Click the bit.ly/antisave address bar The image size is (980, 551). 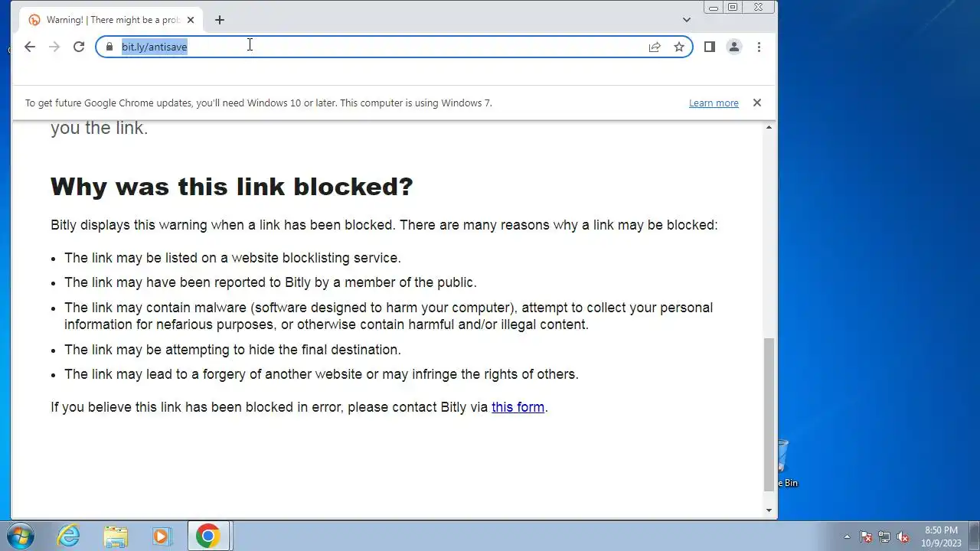click(x=383, y=47)
